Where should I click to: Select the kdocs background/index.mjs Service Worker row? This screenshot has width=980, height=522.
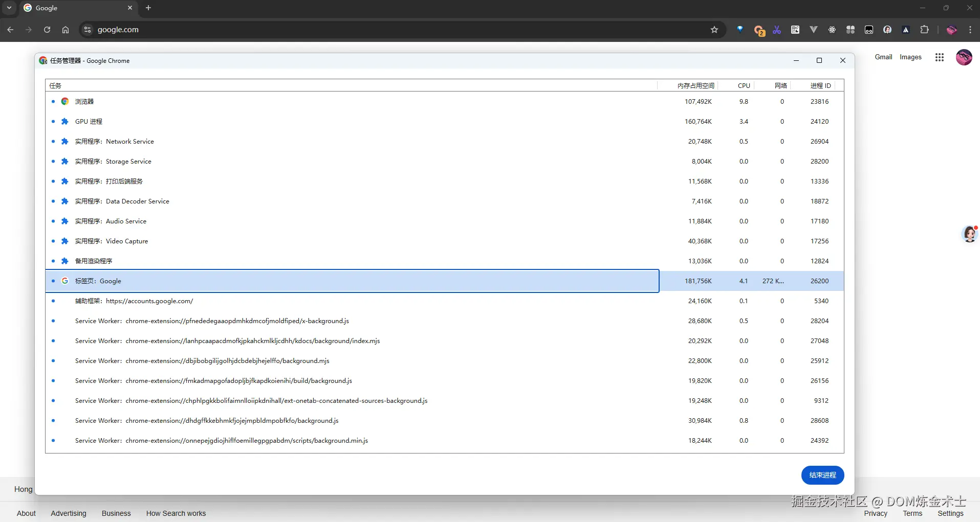coord(444,341)
